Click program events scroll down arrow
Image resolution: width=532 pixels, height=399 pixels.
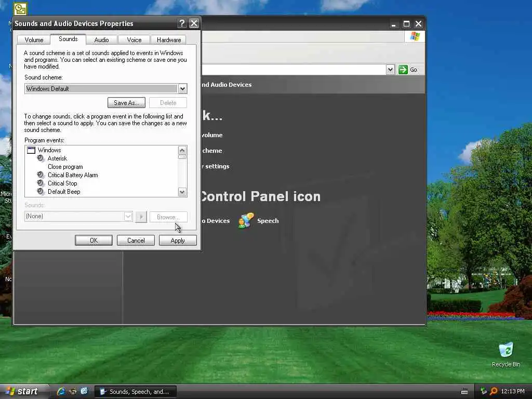coord(182,192)
